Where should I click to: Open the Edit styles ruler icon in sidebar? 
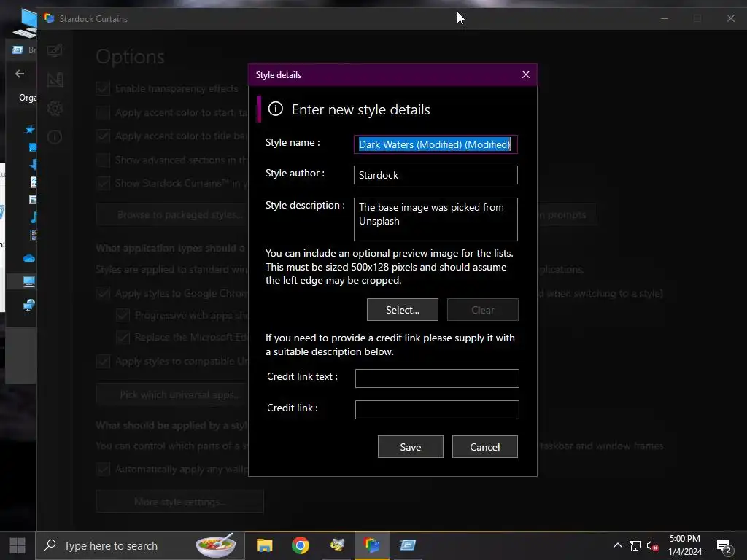pyautogui.click(x=55, y=79)
